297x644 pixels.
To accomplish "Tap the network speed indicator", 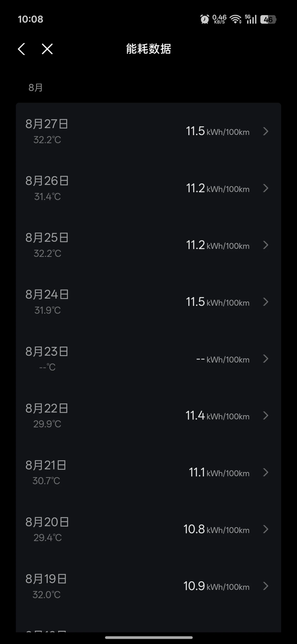I will point(219,19).
